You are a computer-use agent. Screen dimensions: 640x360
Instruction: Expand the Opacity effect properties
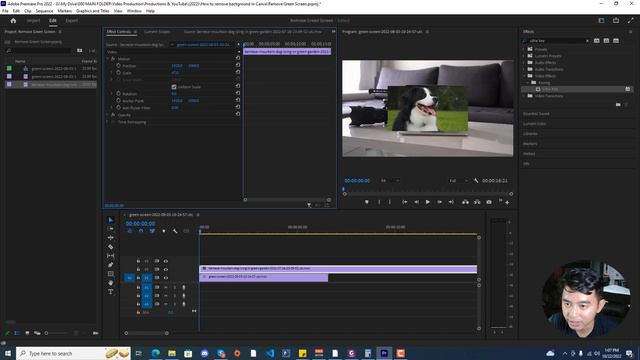coord(108,115)
